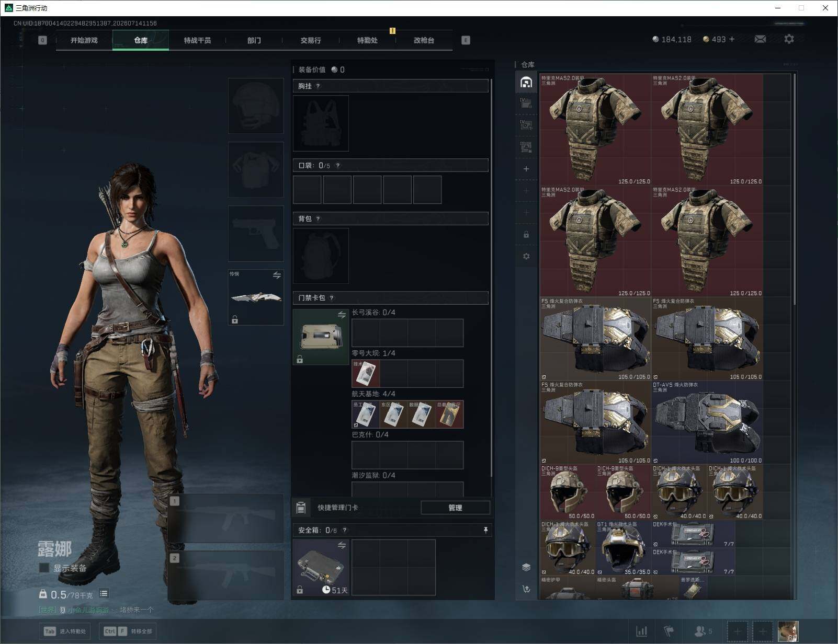Click the empty chest rig slot
This screenshot has width=838, height=644.
321,123
